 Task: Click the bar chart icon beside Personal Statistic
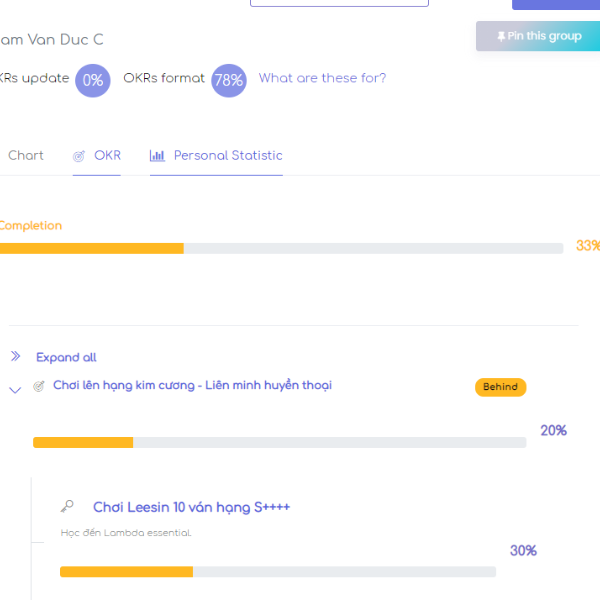click(157, 156)
